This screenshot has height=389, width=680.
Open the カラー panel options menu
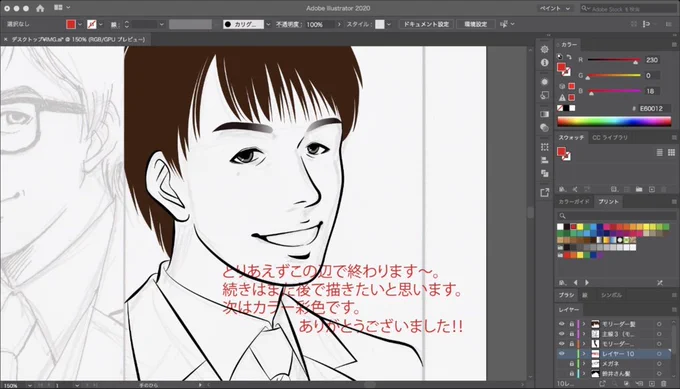(674, 45)
